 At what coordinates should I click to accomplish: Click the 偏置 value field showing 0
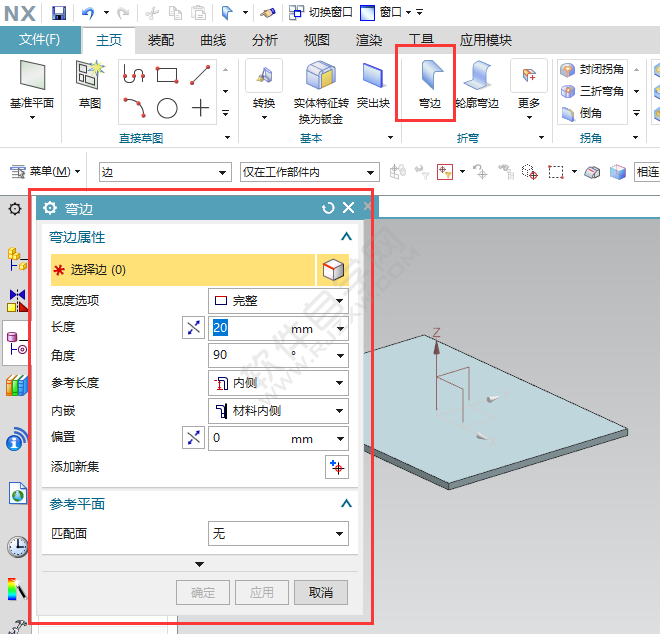click(x=278, y=438)
